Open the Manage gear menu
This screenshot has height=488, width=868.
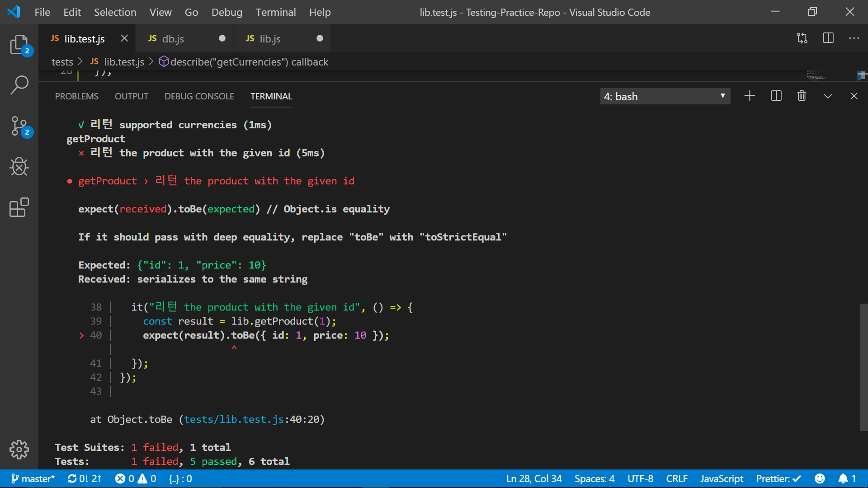click(19, 450)
